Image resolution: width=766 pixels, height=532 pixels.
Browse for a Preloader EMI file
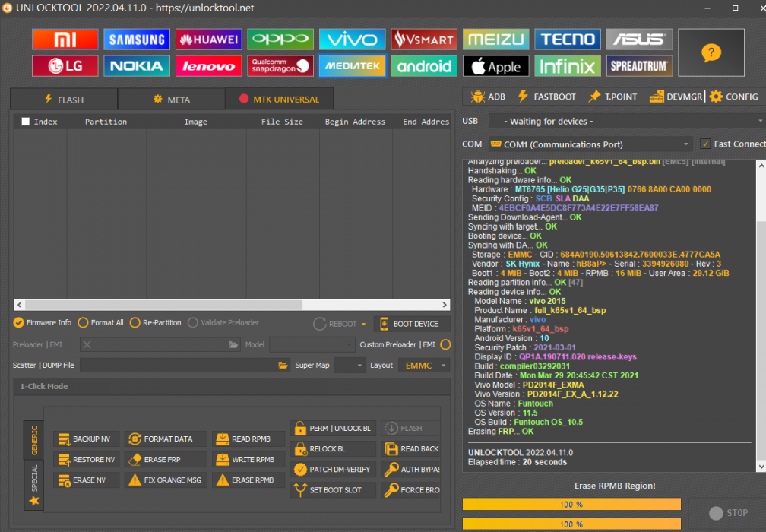click(x=233, y=345)
